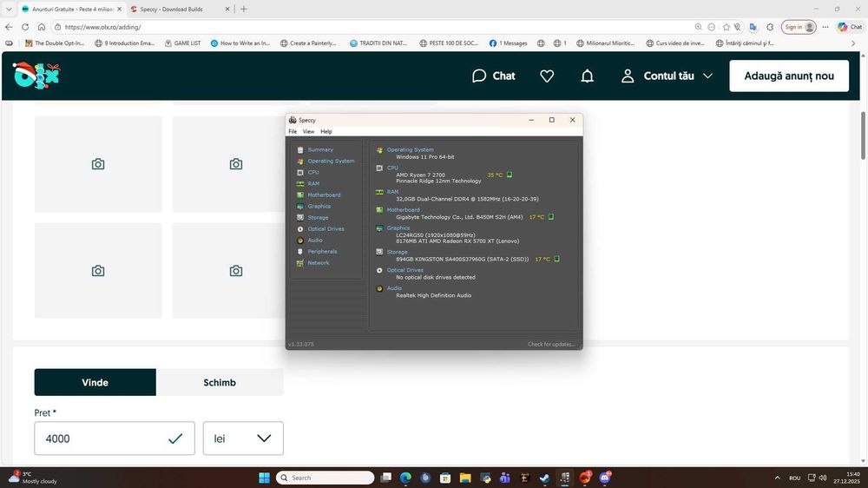Click the page vertical scrollbar
Screen dimensions: 868x488
click(x=863, y=135)
